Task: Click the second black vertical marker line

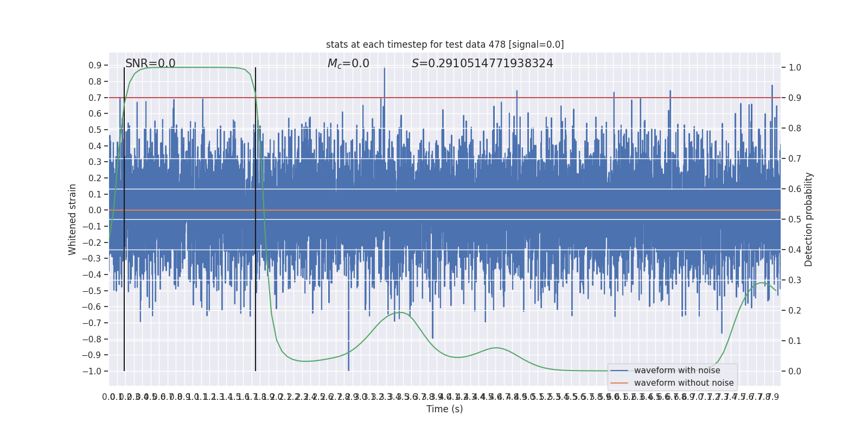Action: 256,219
